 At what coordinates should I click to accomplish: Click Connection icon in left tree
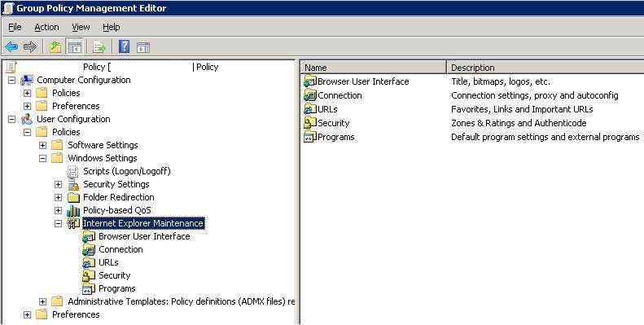89,249
